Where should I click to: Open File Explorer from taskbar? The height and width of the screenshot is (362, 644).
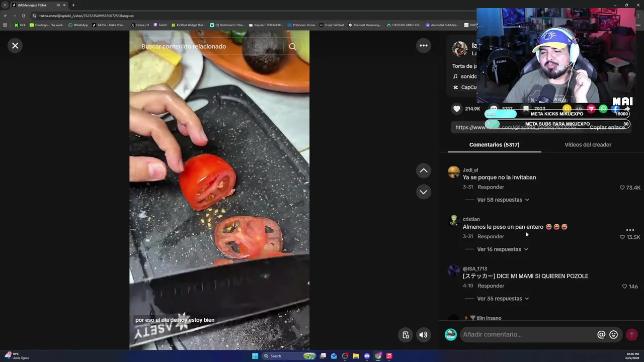(x=356, y=356)
